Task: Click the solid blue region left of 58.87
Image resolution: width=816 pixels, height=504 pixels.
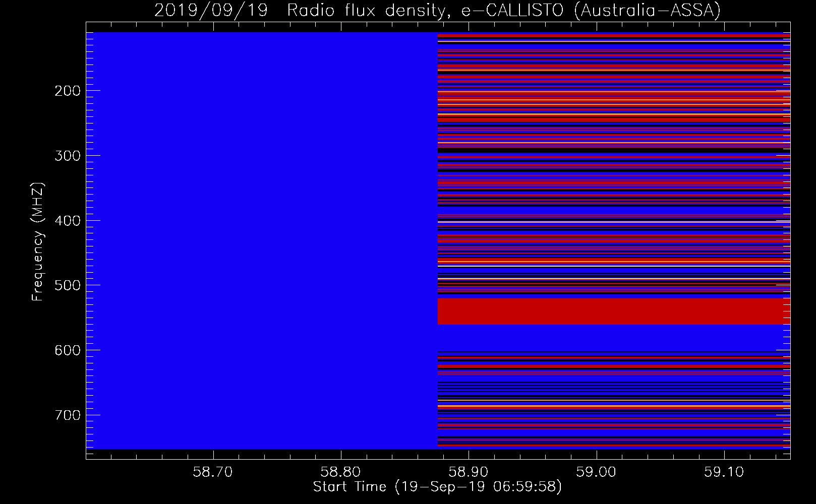Action: pos(262,240)
